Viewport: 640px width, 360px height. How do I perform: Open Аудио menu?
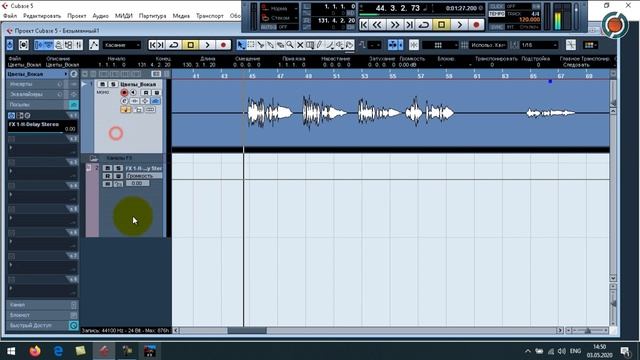100,16
